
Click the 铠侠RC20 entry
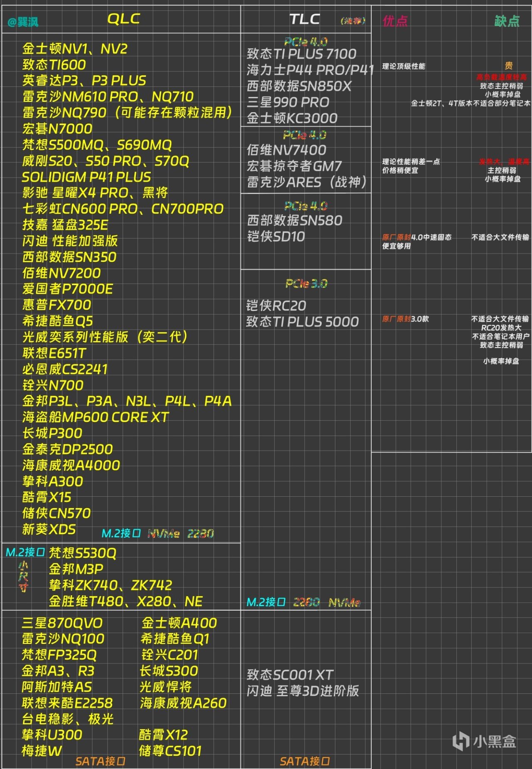click(276, 306)
